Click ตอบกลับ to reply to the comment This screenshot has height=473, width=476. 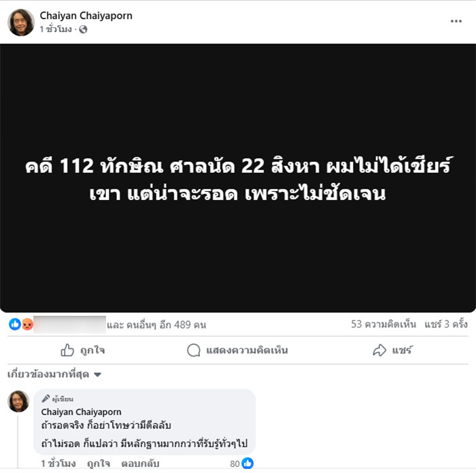140,463
